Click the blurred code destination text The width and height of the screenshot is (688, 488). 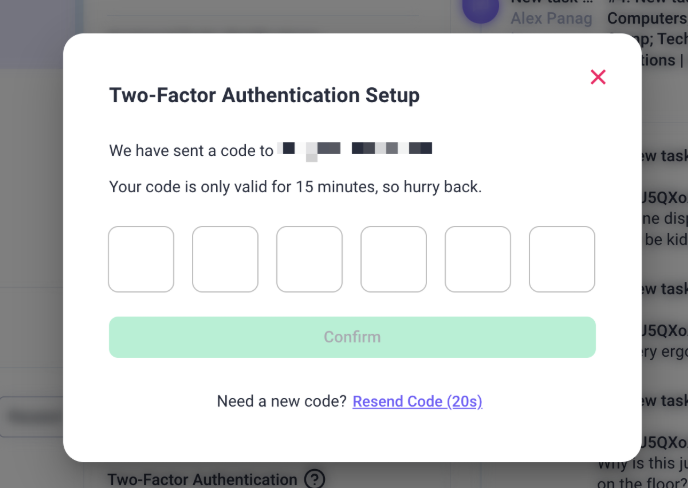[x=356, y=150]
